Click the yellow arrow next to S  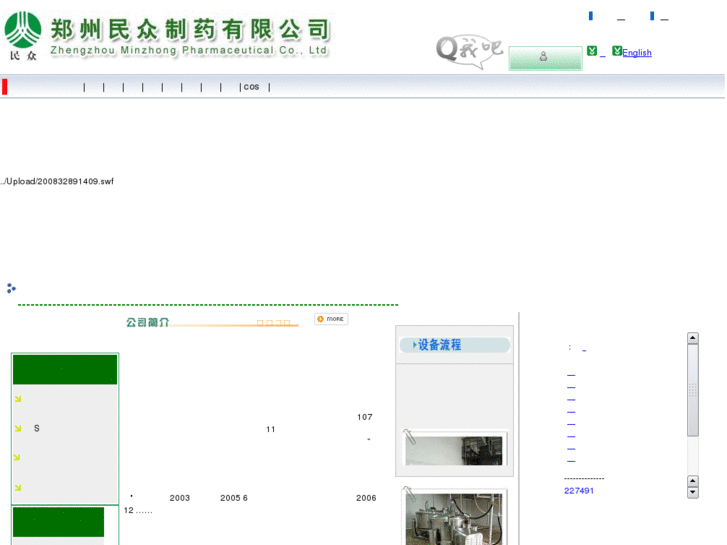18,428
